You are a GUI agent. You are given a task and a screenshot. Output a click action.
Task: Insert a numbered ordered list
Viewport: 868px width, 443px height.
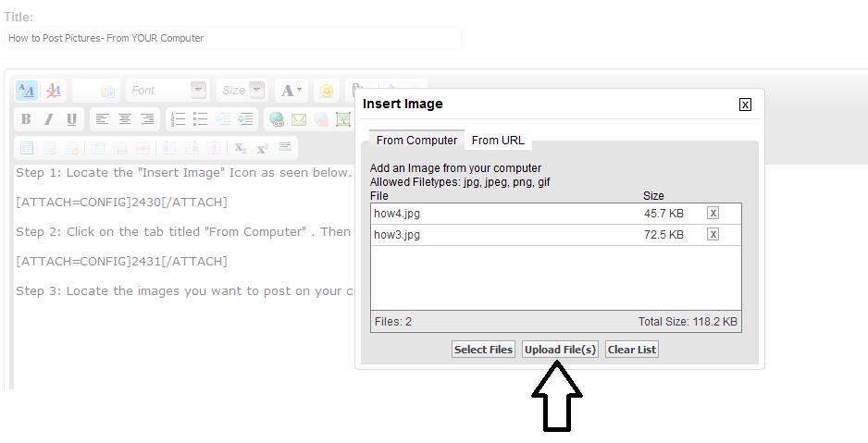point(178,119)
